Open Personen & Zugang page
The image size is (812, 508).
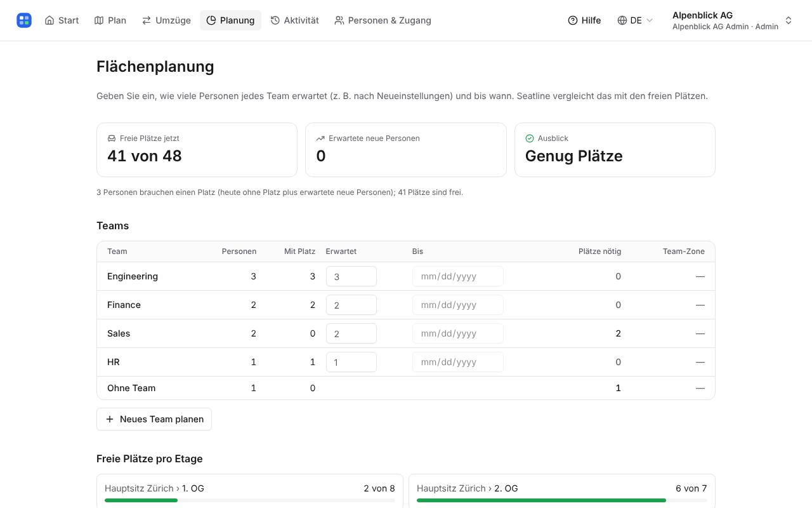click(383, 20)
